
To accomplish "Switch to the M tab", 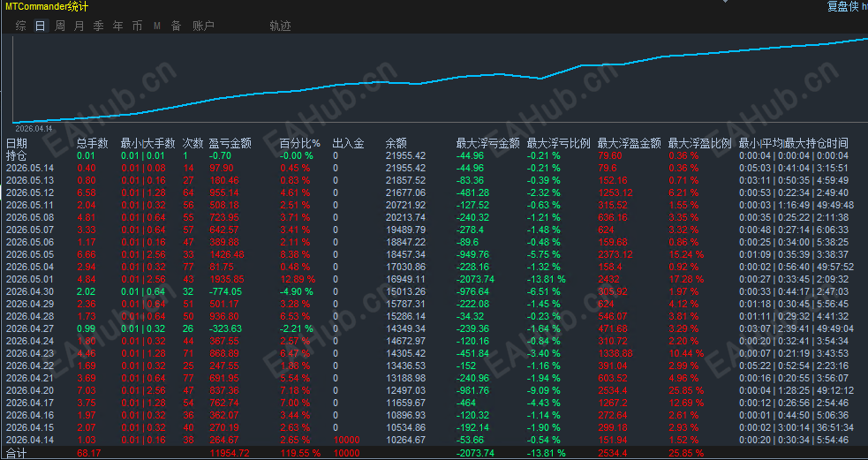I will pos(156,26).
